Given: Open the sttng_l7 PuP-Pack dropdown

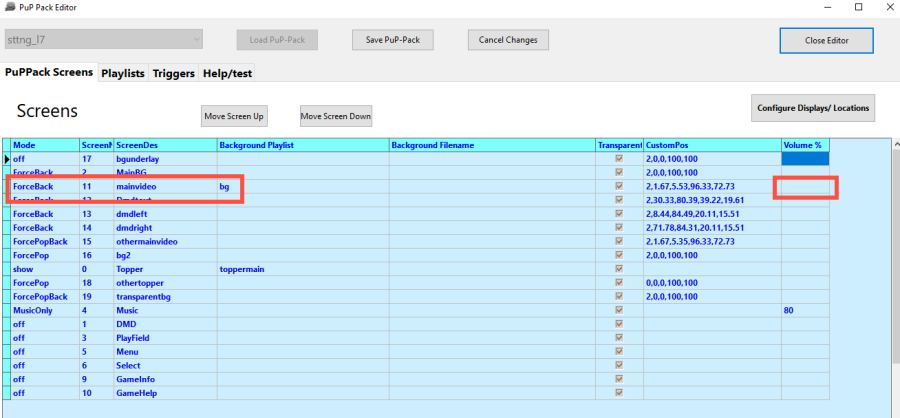Looking at the screenshot, I should (x=194, y=40).
